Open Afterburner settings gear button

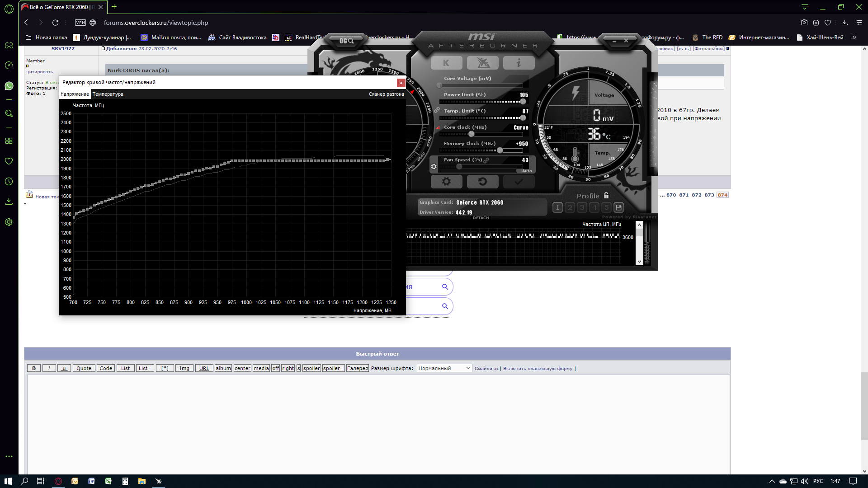(x=446, y=182)
